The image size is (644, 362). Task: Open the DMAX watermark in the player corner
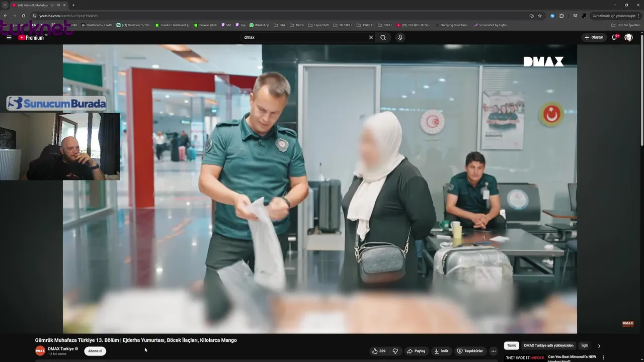(x=628, y=324)
